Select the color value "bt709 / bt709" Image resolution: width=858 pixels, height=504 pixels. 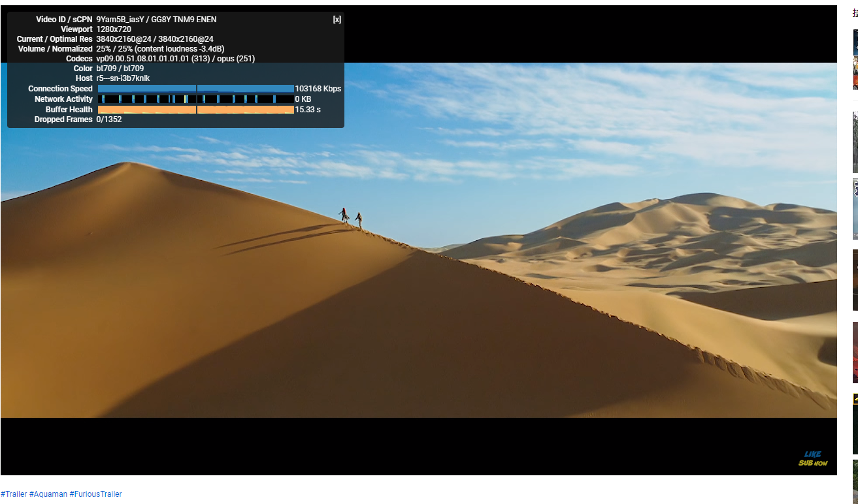pos(120,69)
